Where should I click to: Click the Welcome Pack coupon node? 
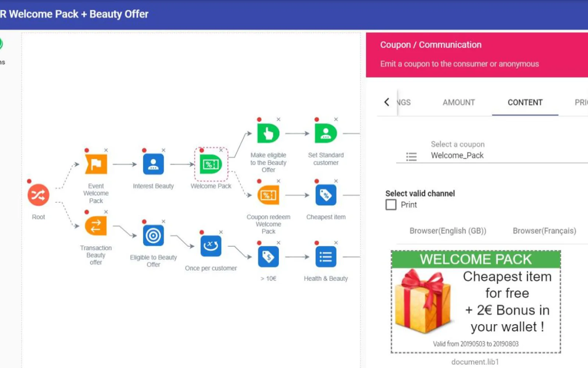click(211, 164)
